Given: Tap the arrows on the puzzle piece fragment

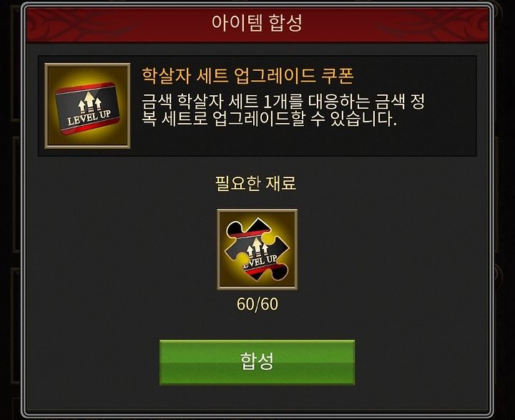Looking at the screenshot, I should [x=257, y=247].
